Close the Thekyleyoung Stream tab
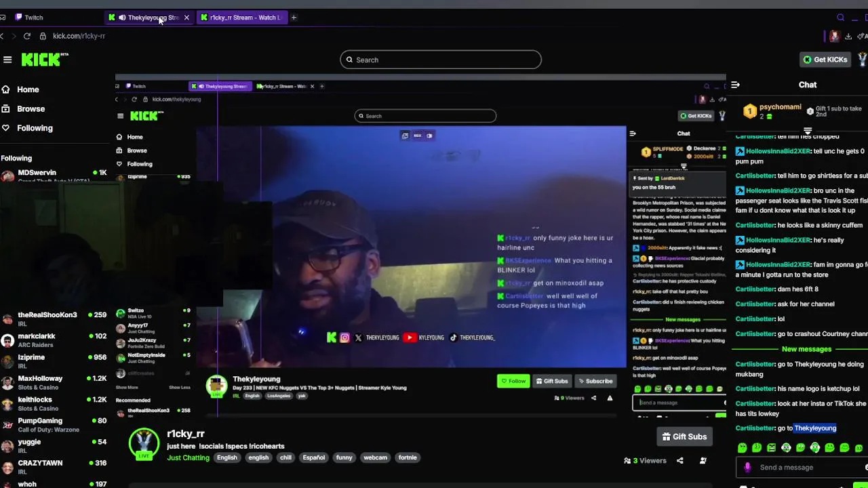868x488 pixels. coord(186,18)
